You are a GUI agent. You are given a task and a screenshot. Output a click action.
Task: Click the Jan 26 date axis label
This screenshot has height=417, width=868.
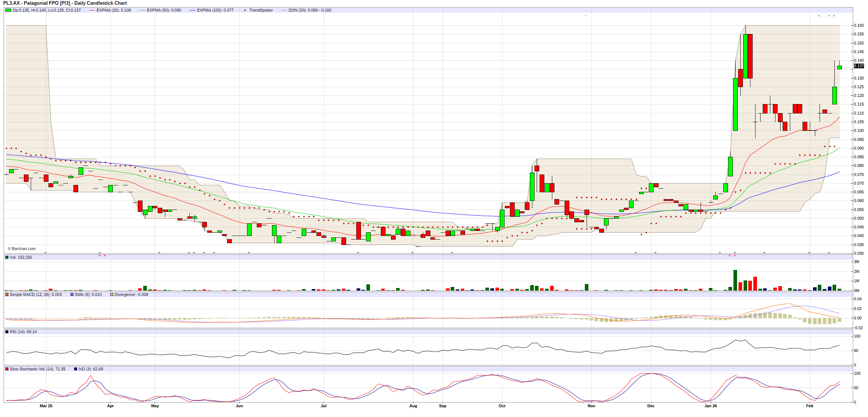tap(710, 406)
